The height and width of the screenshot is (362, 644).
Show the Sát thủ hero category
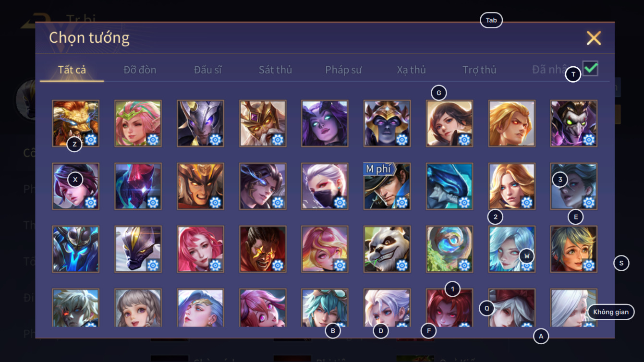275,70
